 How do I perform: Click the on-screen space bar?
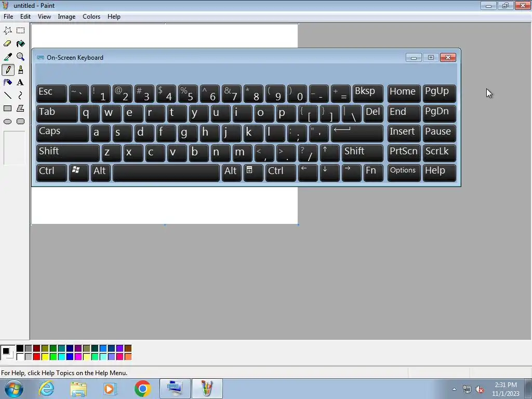(166, 172)
